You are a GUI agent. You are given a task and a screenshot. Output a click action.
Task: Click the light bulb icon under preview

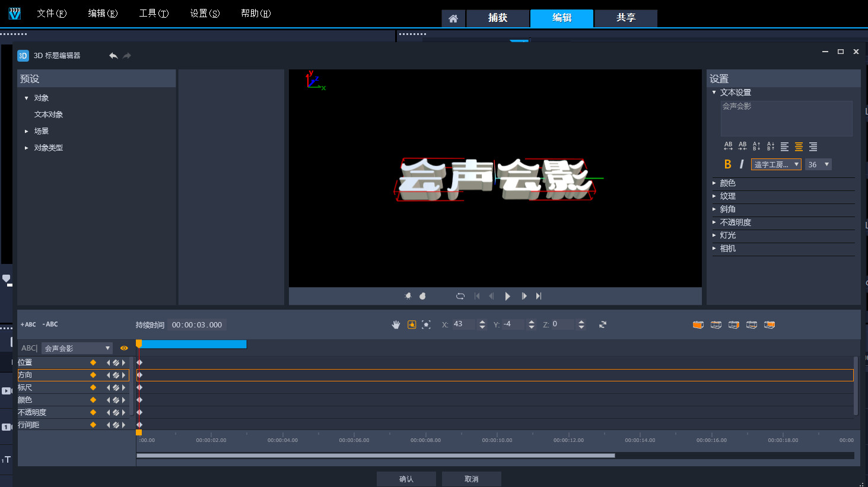click(408, 296)
